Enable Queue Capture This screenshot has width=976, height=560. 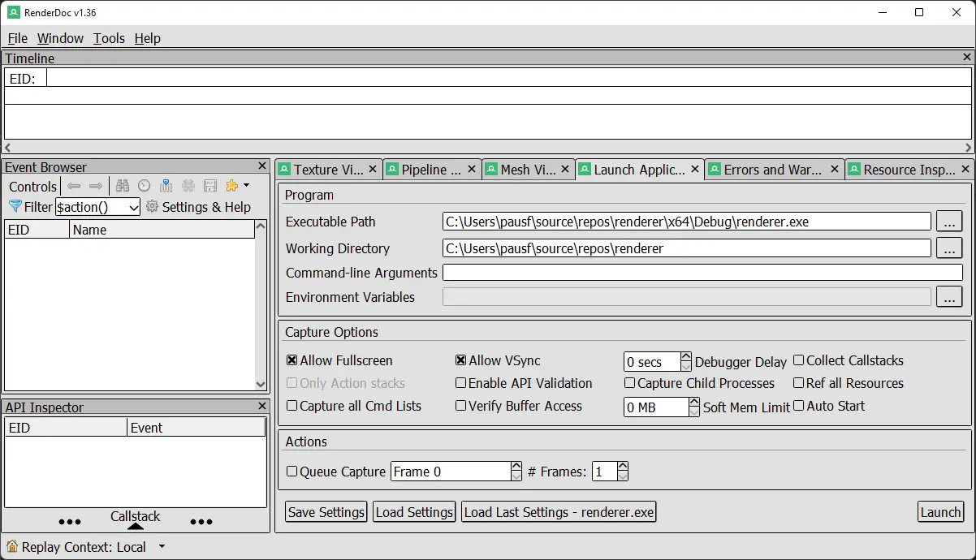coord(292,471)
